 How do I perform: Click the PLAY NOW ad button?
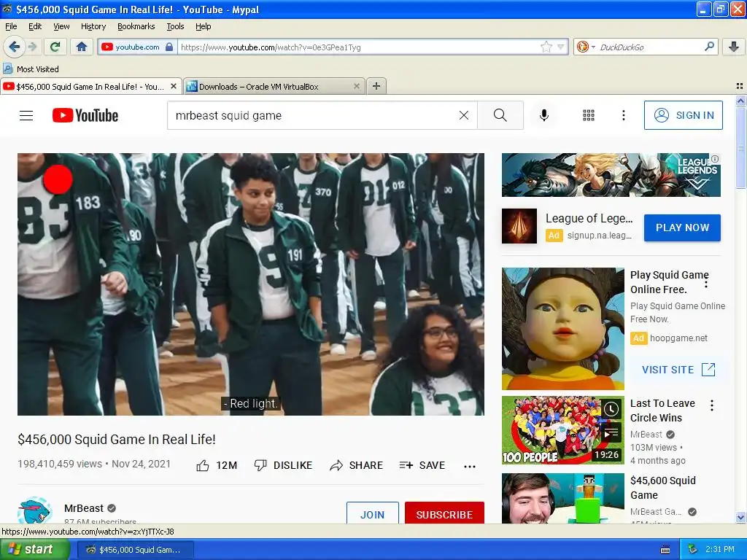[682, 227]
